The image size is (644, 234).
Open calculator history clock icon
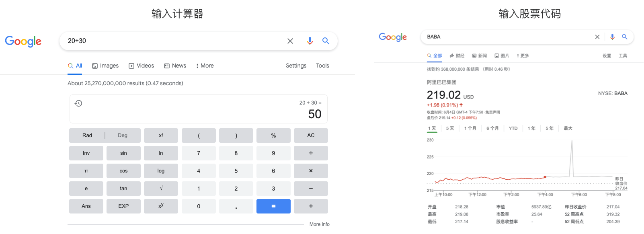(78, 103)
